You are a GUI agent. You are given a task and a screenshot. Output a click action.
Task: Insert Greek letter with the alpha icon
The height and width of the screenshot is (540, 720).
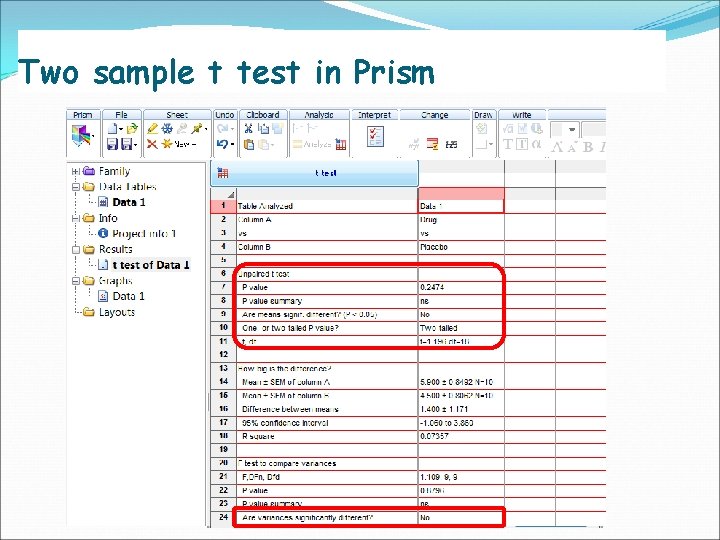tap(536, 144)
